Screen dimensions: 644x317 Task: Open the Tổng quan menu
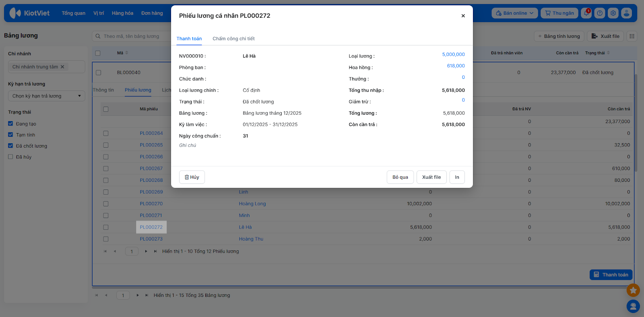pos(73,13)
